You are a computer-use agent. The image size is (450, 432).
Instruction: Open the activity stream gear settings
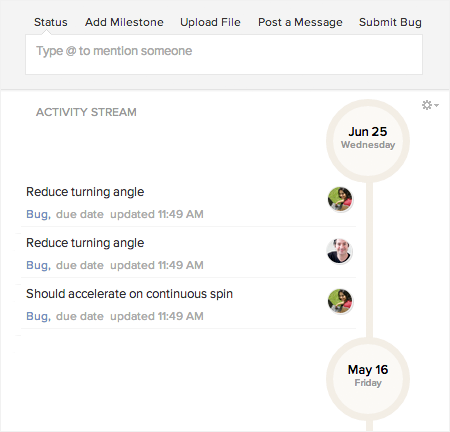pos(427,105)
